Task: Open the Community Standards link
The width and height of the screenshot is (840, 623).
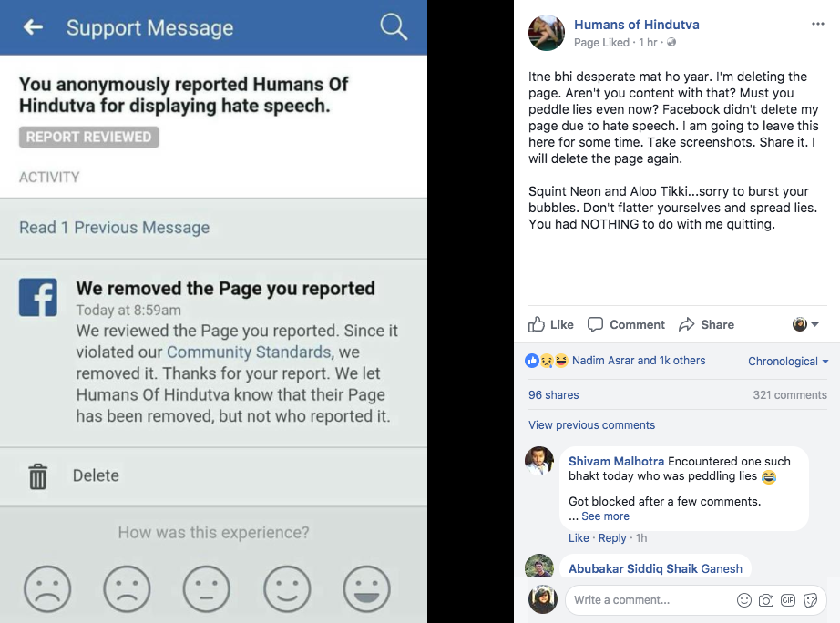Action: (249, 352)
